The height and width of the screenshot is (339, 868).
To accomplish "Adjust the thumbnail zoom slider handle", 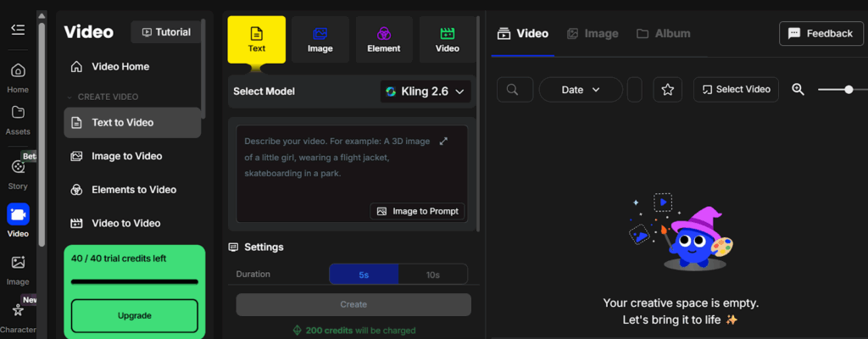I will point(849,90).
